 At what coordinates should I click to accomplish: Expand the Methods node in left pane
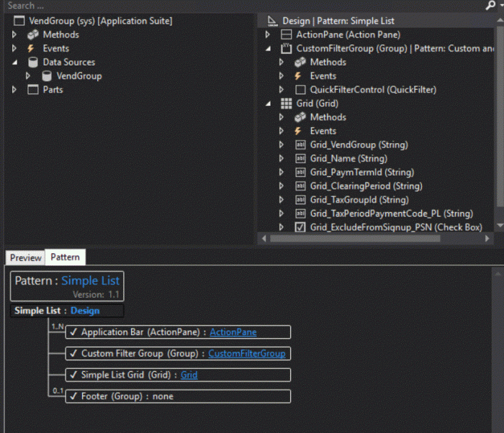point(14,35)
